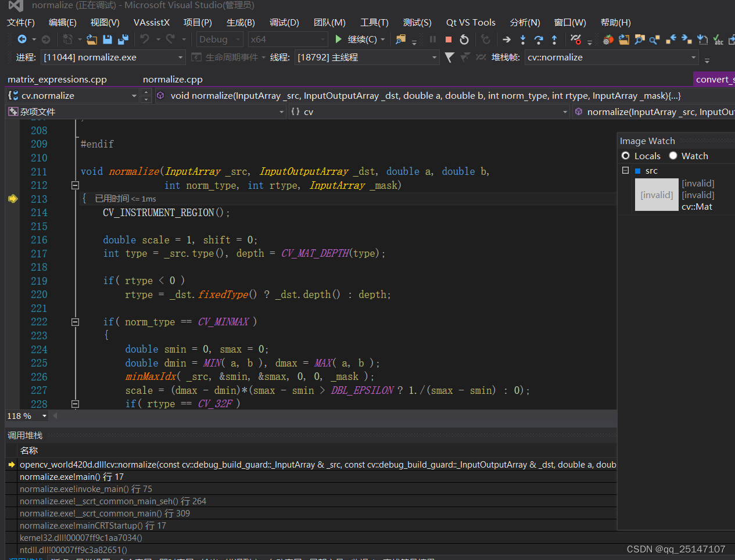This screenshot has height=560, width=735.
Task: Click the Step Out arrow icon
Action: [x=554, y=40]
